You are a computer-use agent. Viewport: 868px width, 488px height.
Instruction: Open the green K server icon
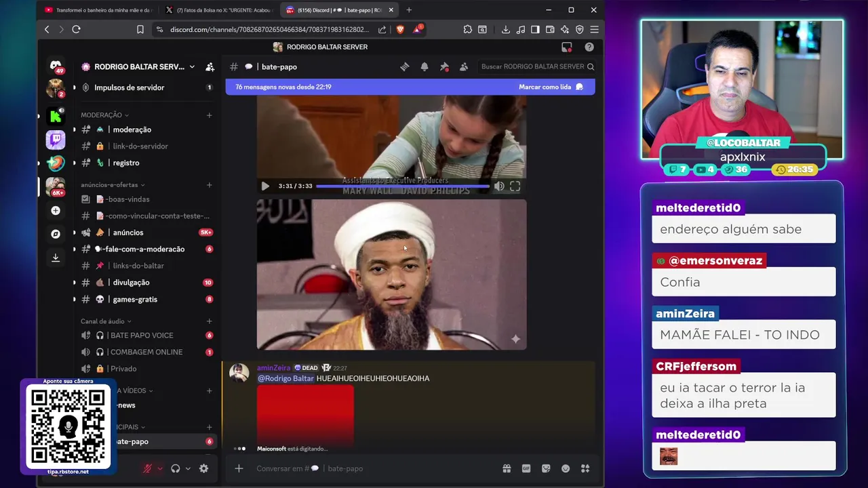click(56, 116)
